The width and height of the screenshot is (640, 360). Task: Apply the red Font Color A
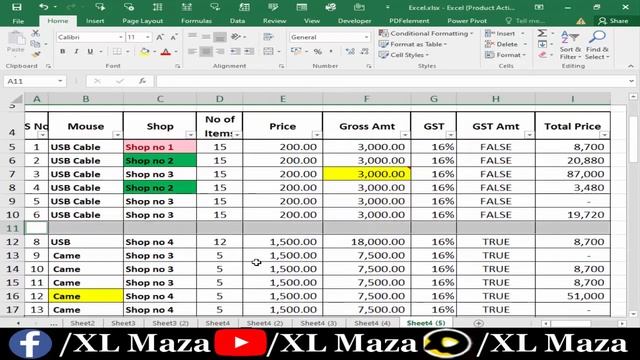(x=165, y=52)
